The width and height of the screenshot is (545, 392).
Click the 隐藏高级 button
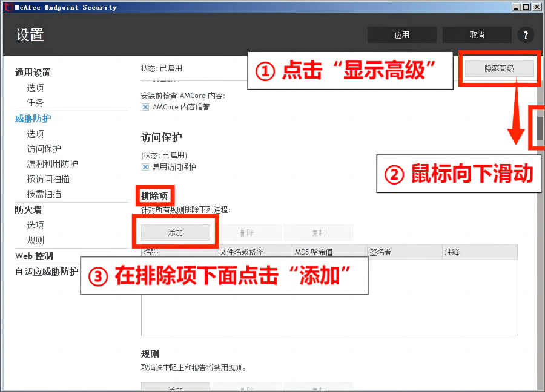(x=499, y=68)
